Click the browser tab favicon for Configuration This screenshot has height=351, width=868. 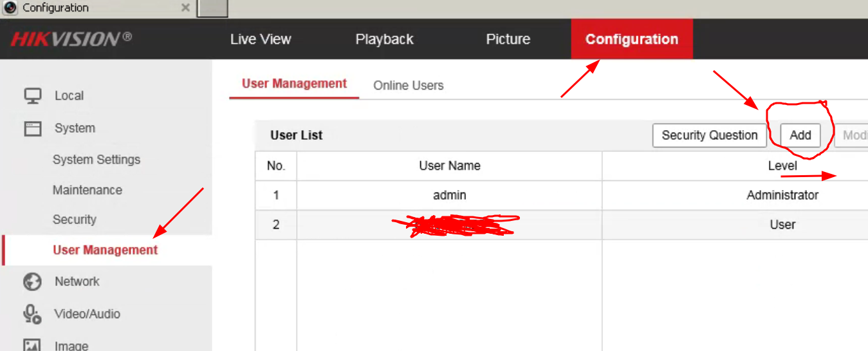pyautogui.click(x=10, y=8)
